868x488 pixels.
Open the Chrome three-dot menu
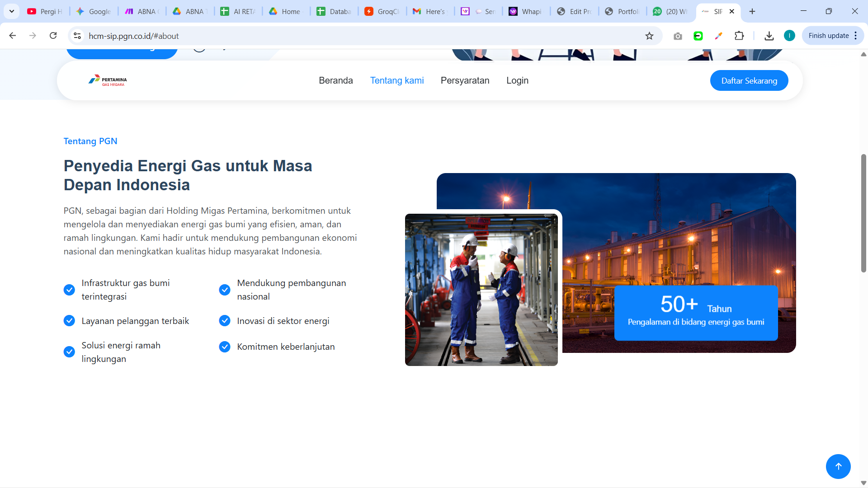tap(856, 36)
